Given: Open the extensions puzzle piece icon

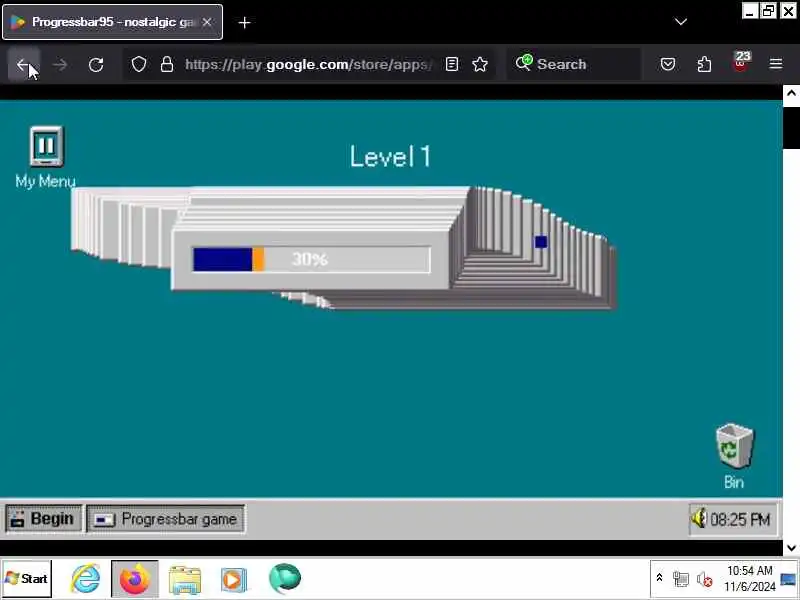Looking at the screenshot, I should click(704, 64).
